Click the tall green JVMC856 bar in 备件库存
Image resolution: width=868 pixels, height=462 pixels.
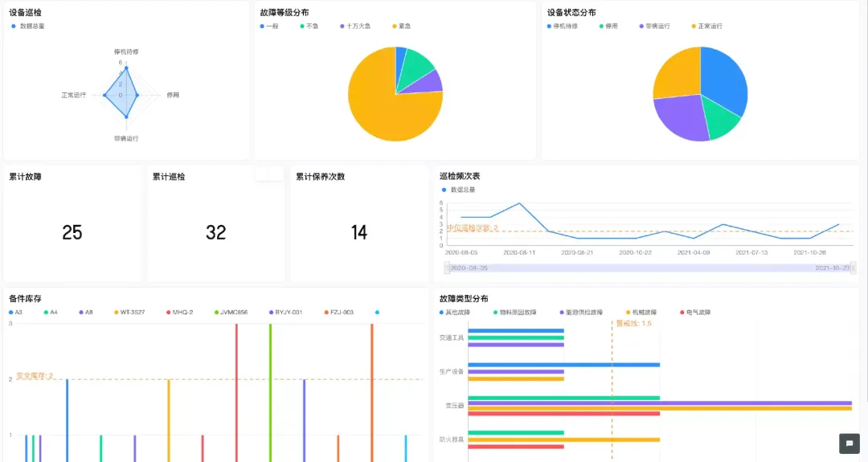(x=270, y=393)
